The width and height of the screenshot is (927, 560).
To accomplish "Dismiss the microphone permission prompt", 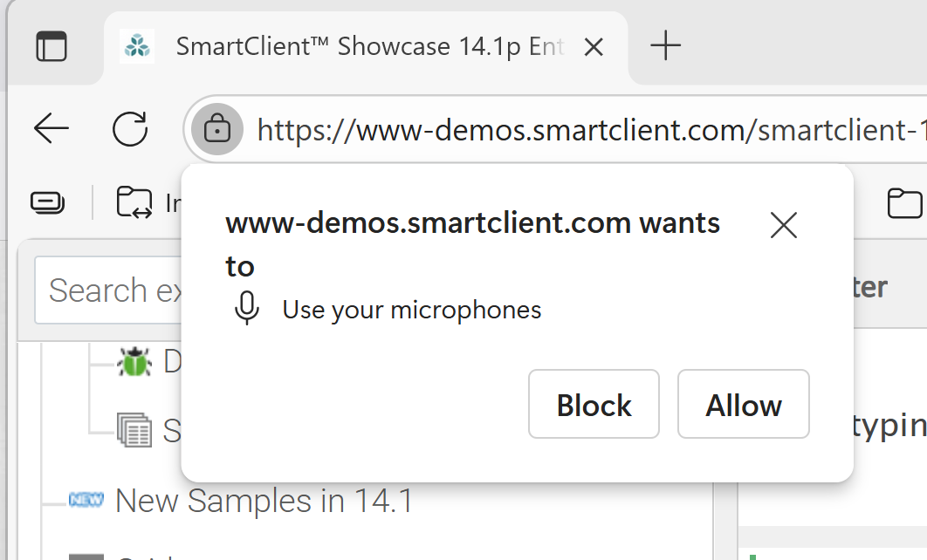I will (x=784, y=226).
